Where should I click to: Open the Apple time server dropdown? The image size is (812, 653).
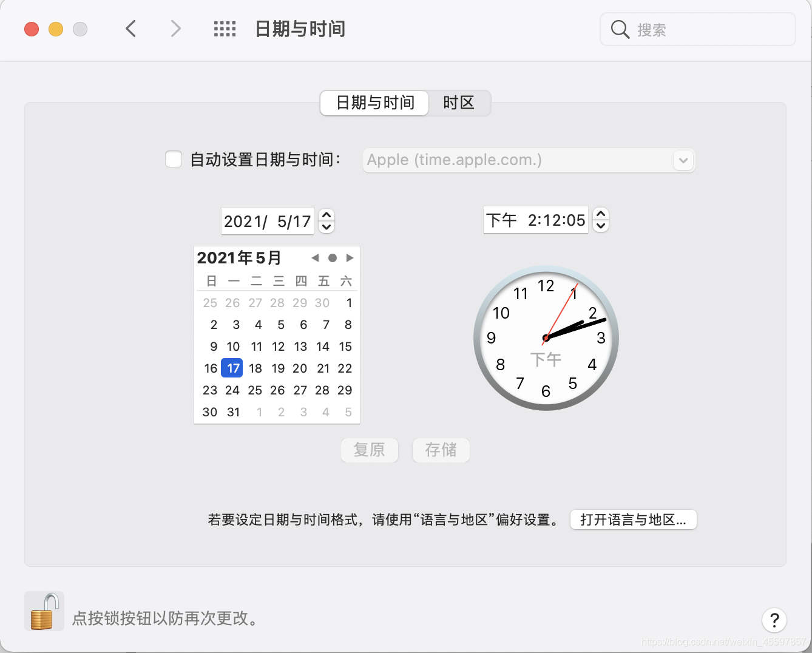coord(683,161)
